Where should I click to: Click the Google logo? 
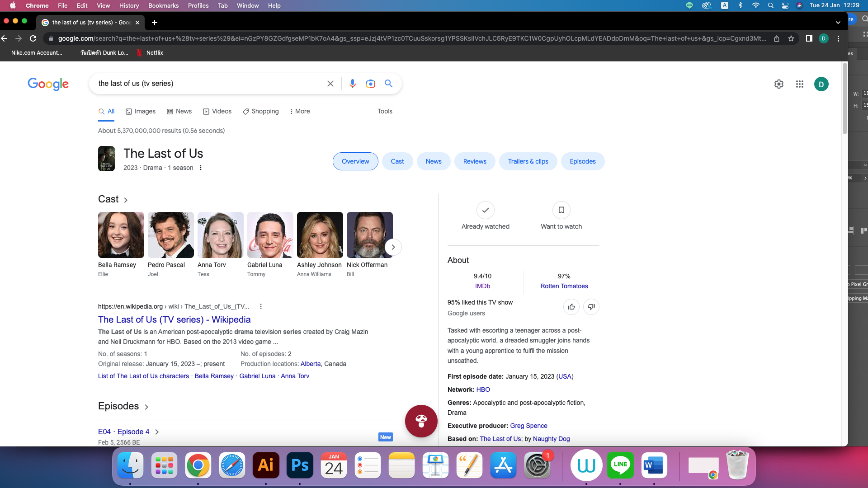click(48, 84)
